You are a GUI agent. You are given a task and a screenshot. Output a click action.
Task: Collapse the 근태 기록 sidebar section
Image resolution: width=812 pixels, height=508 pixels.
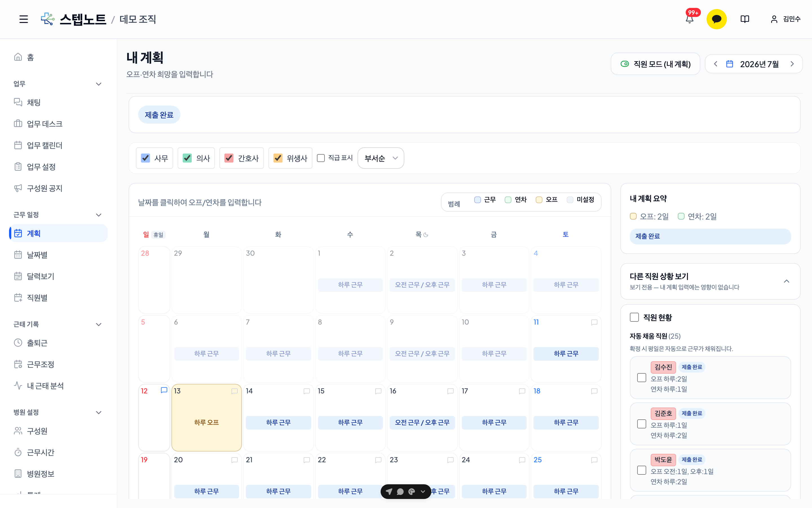coord(99,325)
